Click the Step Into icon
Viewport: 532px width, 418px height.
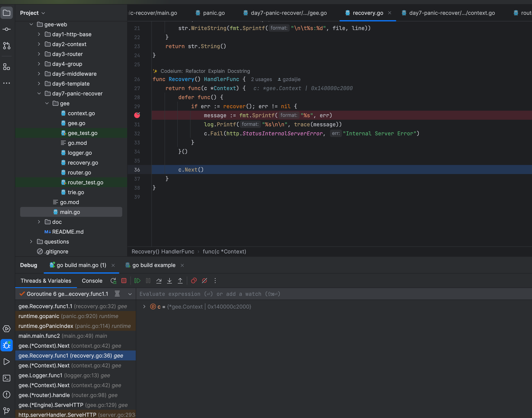pyautogui.click(x=169, y=281)
